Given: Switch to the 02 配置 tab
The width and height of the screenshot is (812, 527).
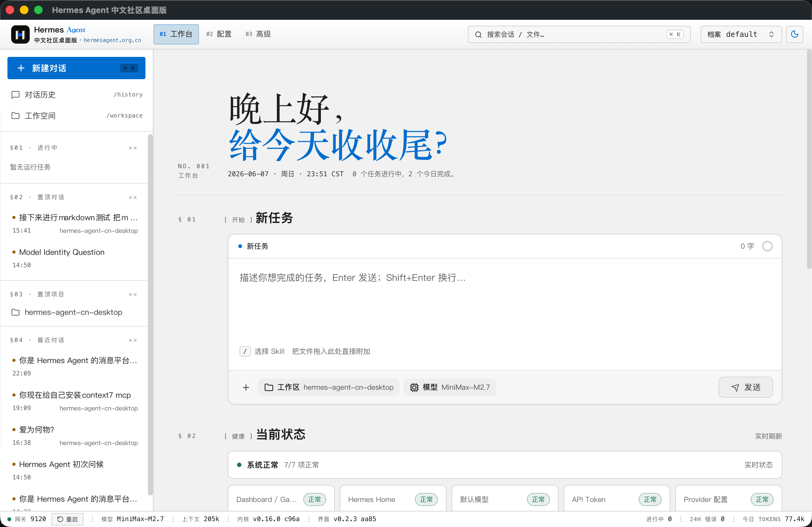Looking at the screenshot, I should tap(219, 34).
